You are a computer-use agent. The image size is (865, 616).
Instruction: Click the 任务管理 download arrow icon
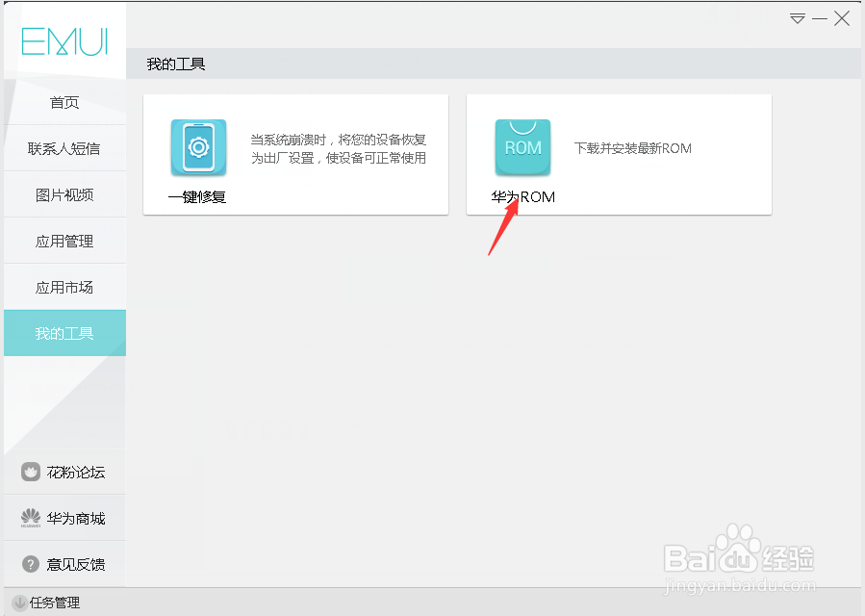point(19,603)
